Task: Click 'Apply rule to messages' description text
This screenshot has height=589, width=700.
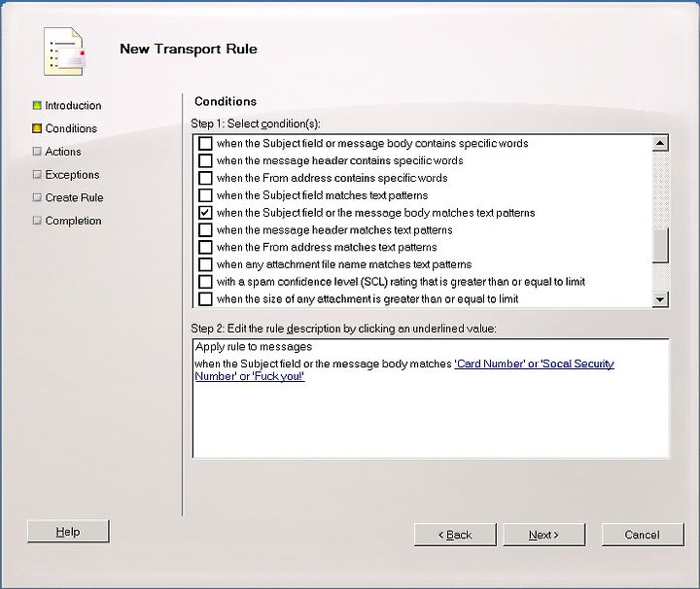Action: coord(254,347)
